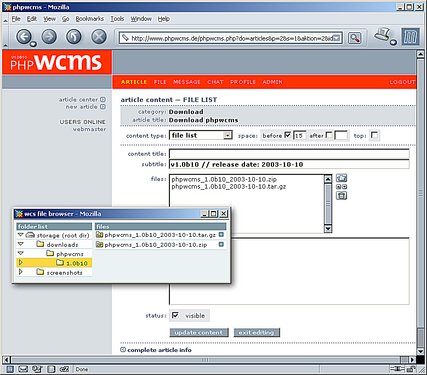Reload the page using the Reload button

coord(74,37)
